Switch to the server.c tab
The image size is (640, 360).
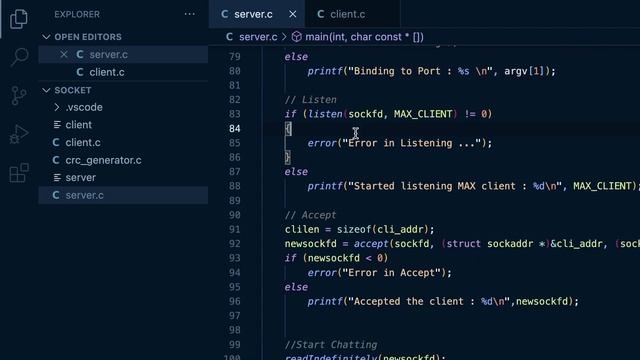coord(257,14)
